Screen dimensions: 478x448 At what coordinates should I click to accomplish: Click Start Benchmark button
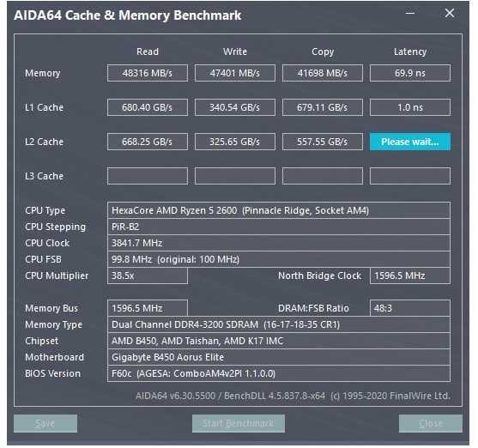[x=239, y=423]
